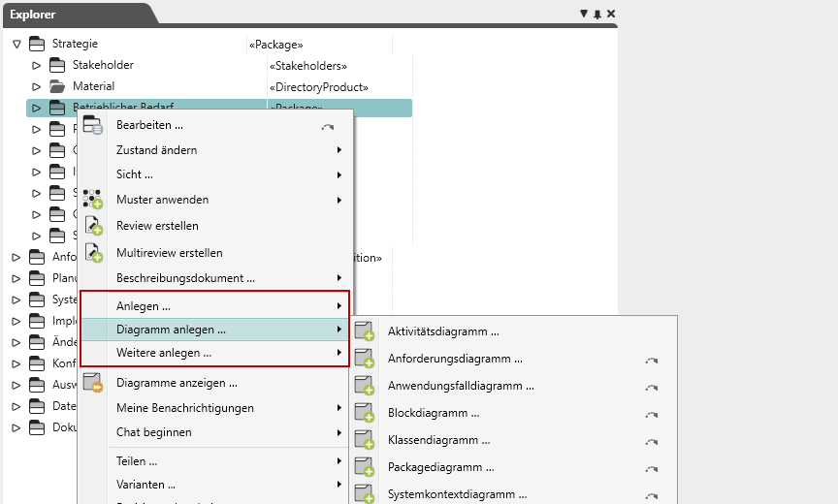Open the Explorer panel dropdown arrow
The width and height of the screenshot is (838, 504).
[x=584, y=14]
